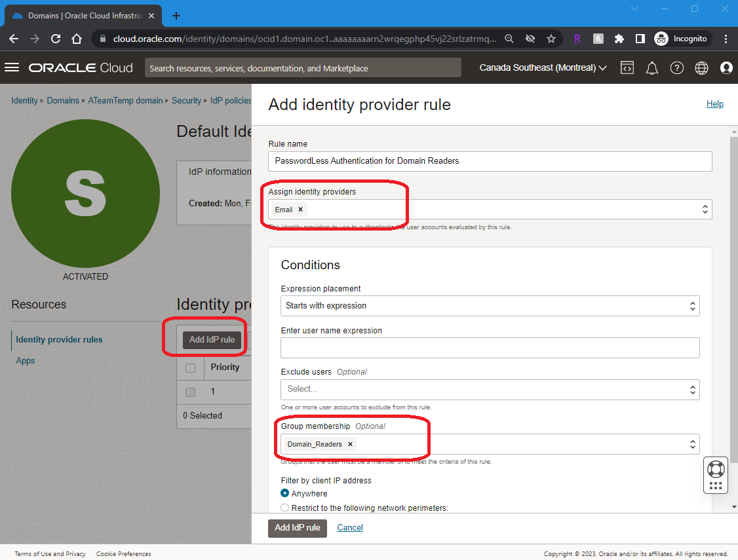Open the language globe icon
This screenshot has width=738, height=560.
tap(702, 67)
